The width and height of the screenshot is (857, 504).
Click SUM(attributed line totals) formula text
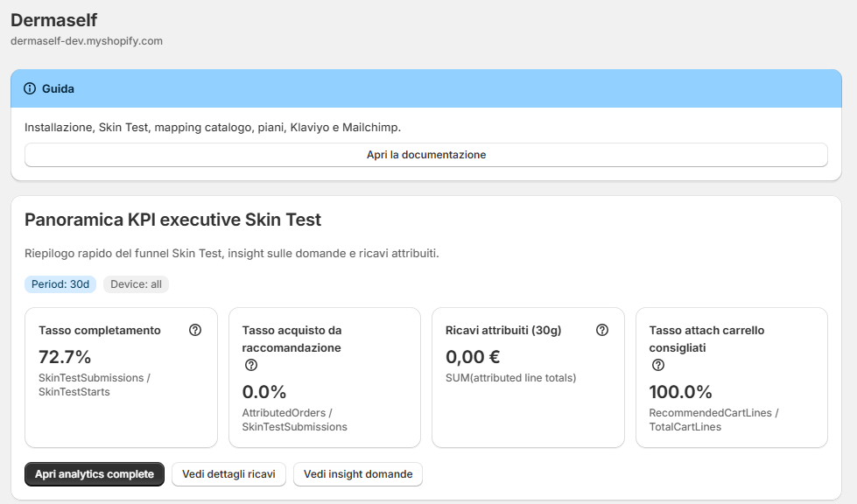[510, 378]
